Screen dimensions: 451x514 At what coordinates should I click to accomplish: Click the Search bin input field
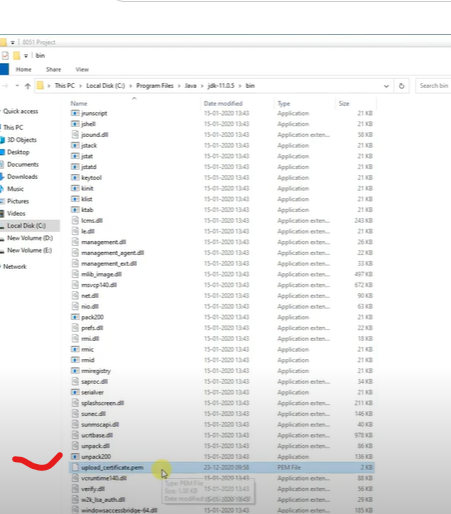click(433, 86)
